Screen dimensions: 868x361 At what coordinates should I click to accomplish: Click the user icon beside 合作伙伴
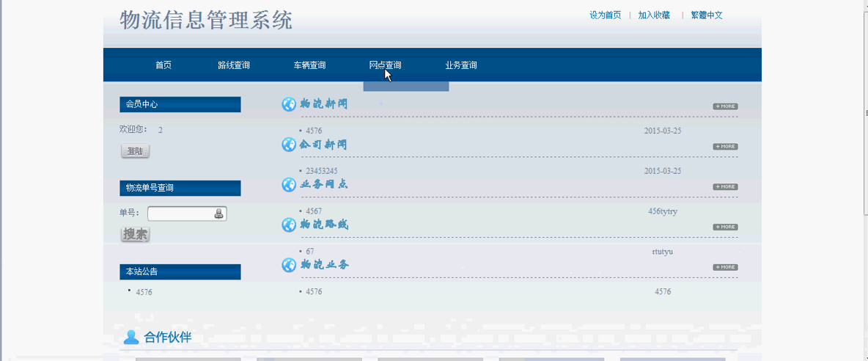click(x=131, y=337)
